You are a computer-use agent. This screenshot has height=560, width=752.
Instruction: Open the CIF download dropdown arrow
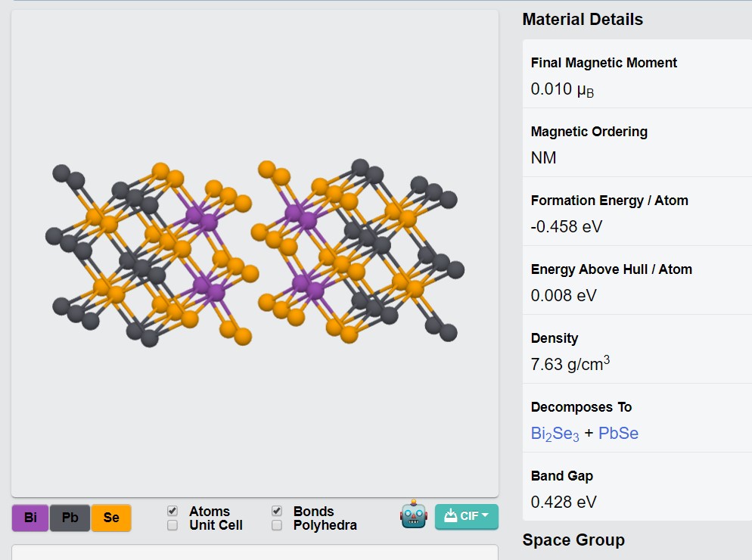pos(485,515)
